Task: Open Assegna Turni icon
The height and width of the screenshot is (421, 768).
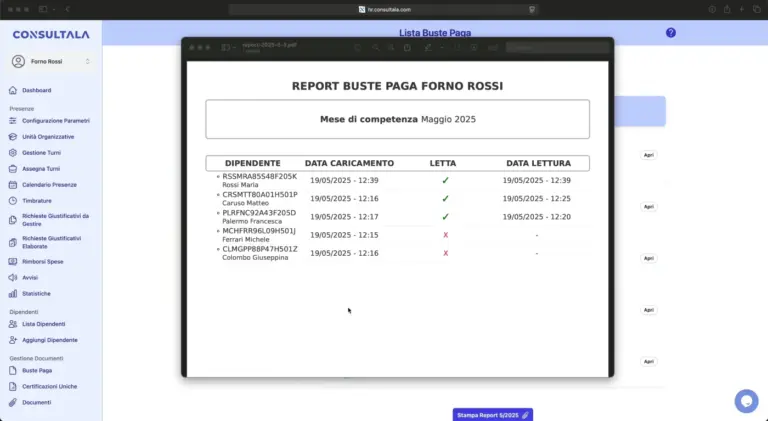Action: 13,169
